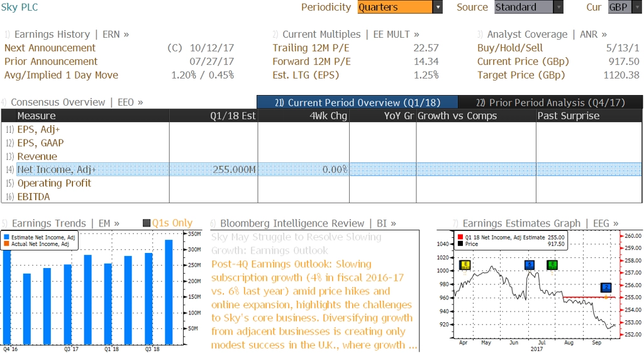This screenshot has height=353, width=644.
Task: Switch to Prior Period Analysis (Q4/17) tab
Action: click(x=550, y=103)
